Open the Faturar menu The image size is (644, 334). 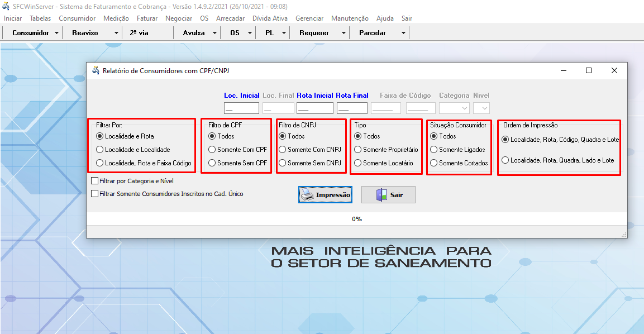click(x=147, y=18)
